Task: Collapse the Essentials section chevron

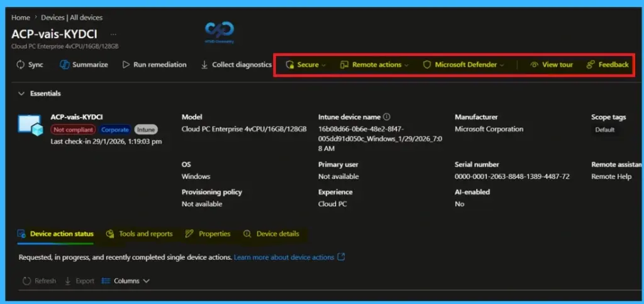Action: click(x=21, y=94)
